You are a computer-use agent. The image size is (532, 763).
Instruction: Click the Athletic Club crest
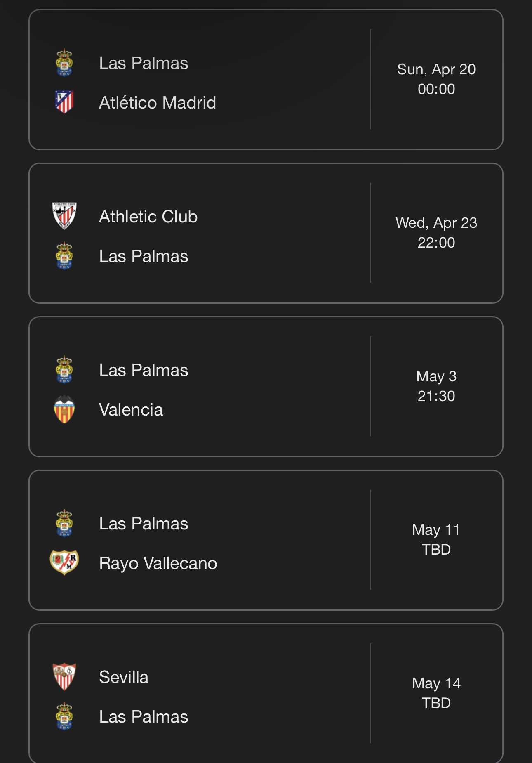64,216
